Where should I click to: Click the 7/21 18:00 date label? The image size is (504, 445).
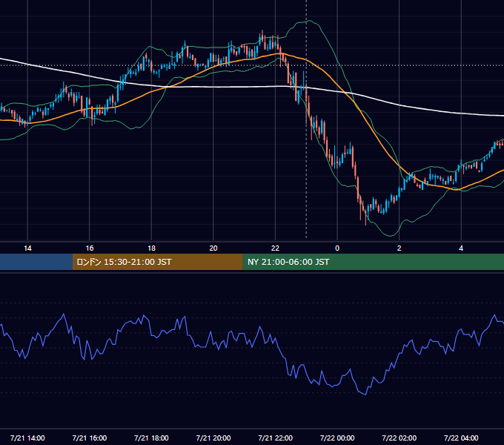(151, 438)
